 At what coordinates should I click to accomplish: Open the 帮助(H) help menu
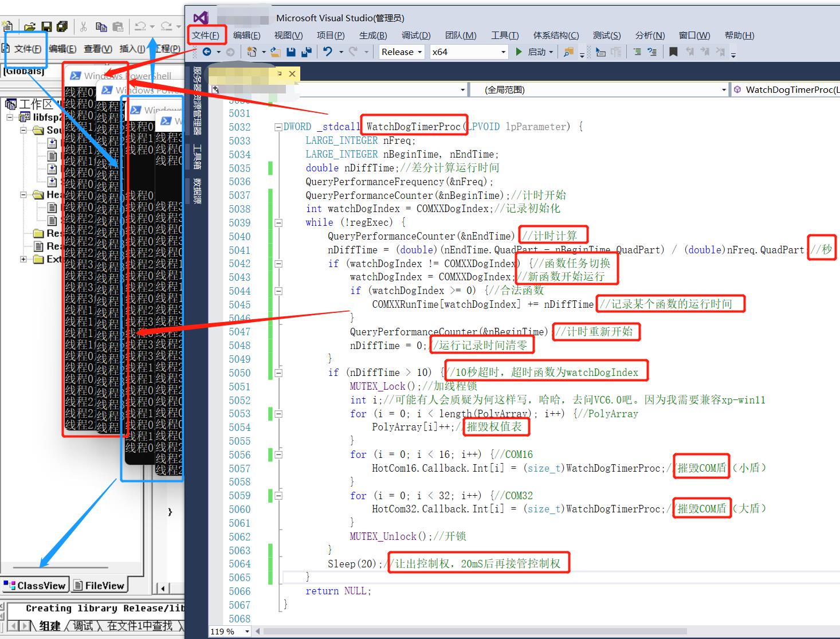(x=739, y=36)
